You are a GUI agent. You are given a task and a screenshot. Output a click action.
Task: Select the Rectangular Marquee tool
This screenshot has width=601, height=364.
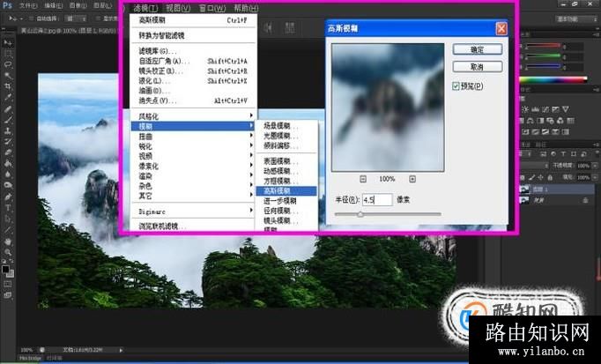[8, 54]
